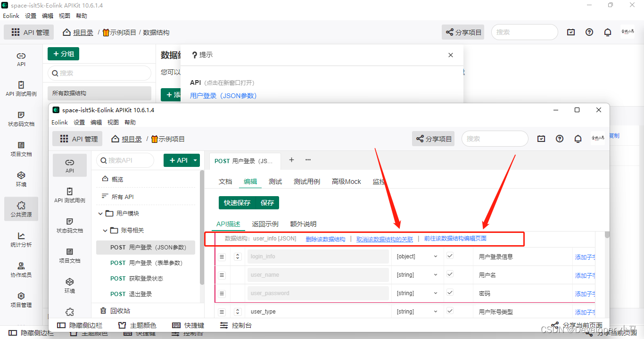The height and width of the screenshot is (339, 644).
Task: Select 公共资源 in back window sidebar
Action: [x=21, y=209]
